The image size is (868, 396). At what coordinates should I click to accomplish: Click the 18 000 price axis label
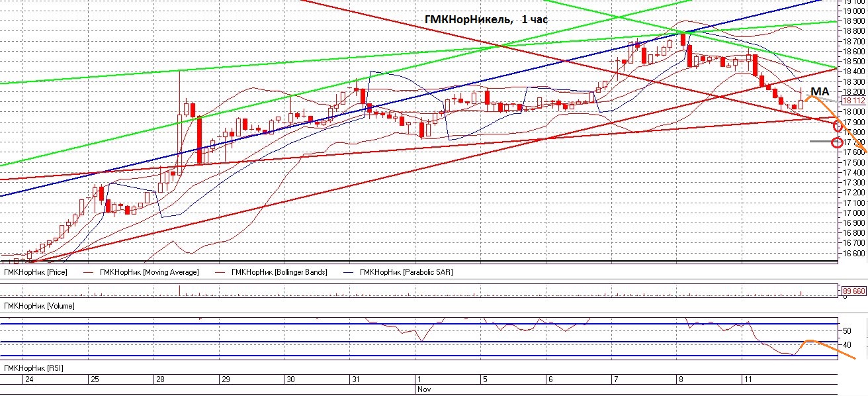click(854, 112)
